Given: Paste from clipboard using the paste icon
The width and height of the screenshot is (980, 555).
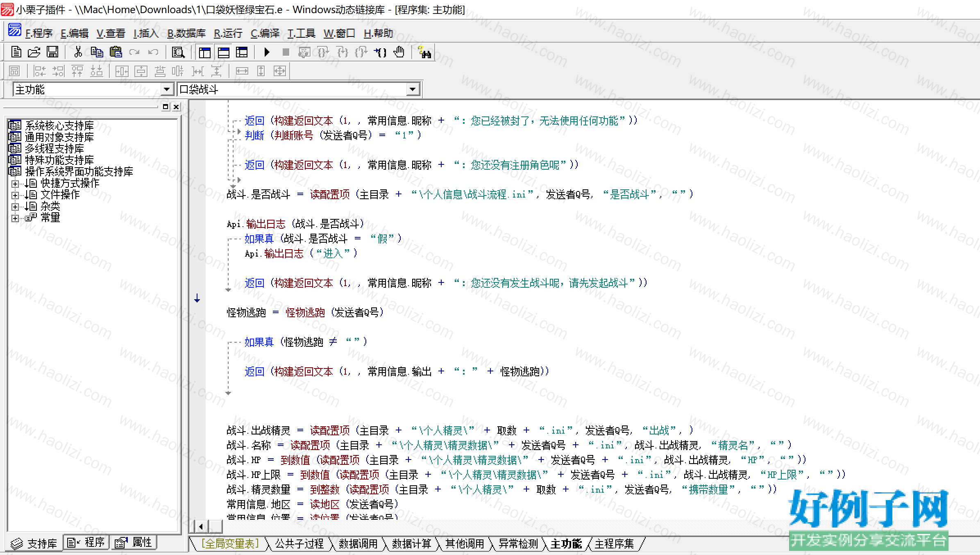Looking at the screenshot, I should coord(116,52).
